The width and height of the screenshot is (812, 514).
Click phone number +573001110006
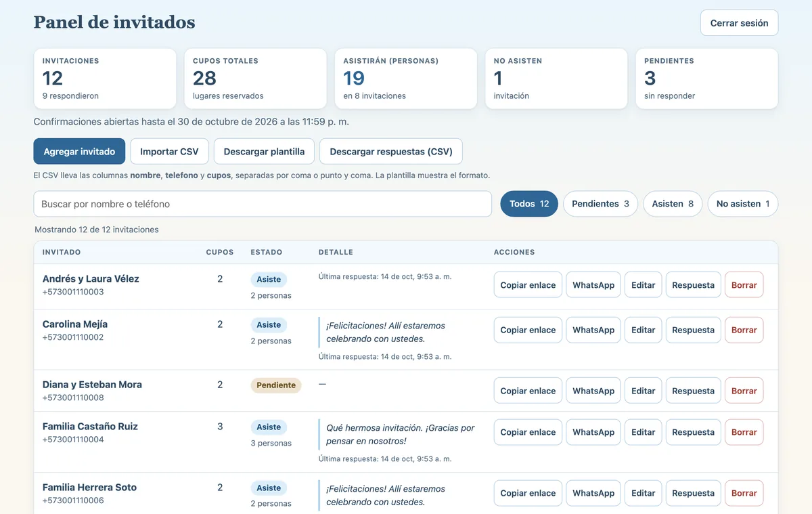[73, 500]
